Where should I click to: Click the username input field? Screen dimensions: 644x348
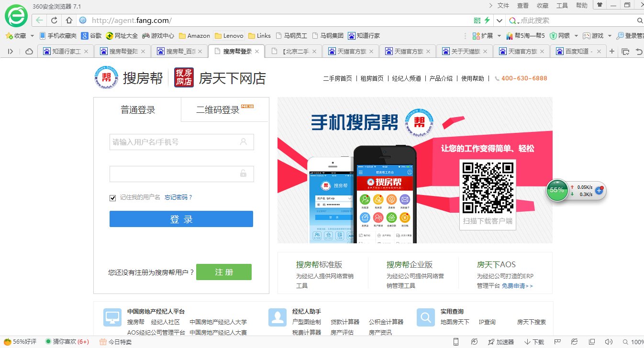tap(181, 142)
